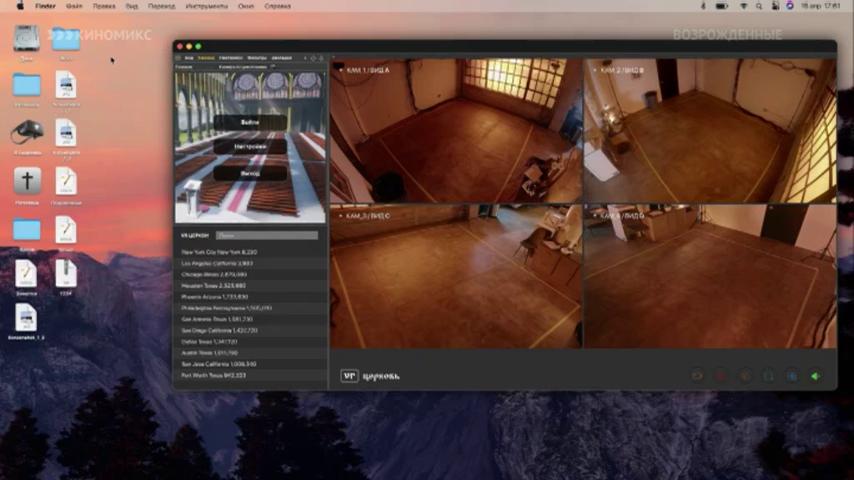Expand the КАМ 1 / ВИД A camera selector
The image size is (854, 480).
[x=366, y=70]
